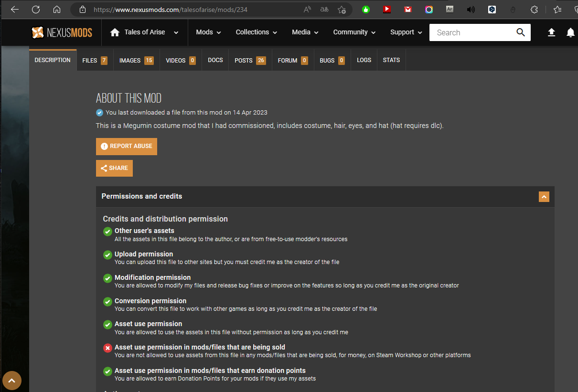The image size is (578, 392).
Task: Click the Tales of Arise home icon
Action: pyautogui.click(x=115, y=32)
